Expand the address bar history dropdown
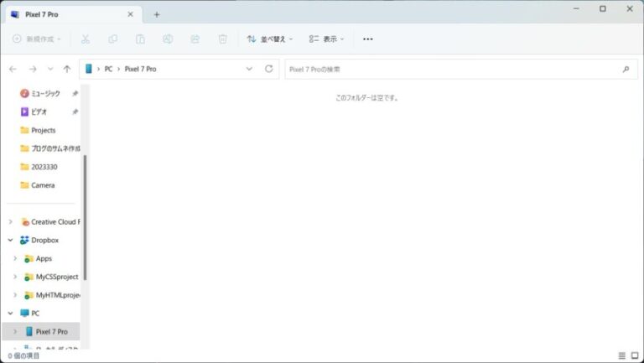This screenshot has width=644, height=363. coord(249,69)
